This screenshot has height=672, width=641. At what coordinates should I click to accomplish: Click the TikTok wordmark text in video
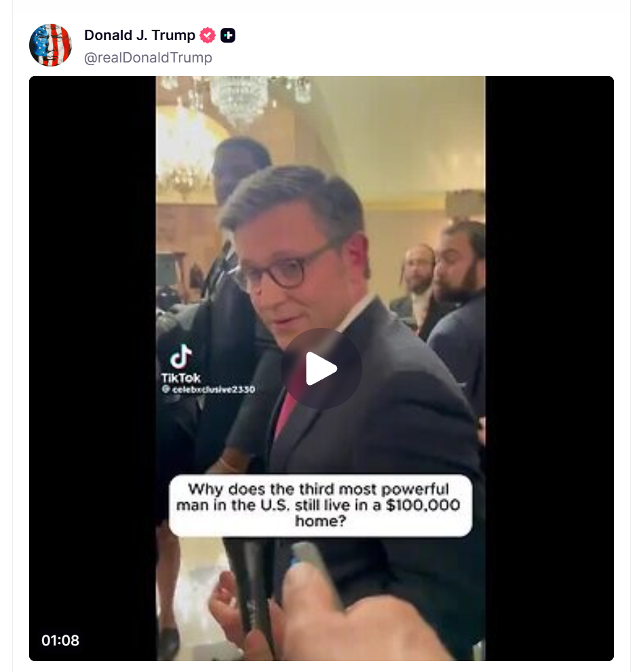(180, 378)
